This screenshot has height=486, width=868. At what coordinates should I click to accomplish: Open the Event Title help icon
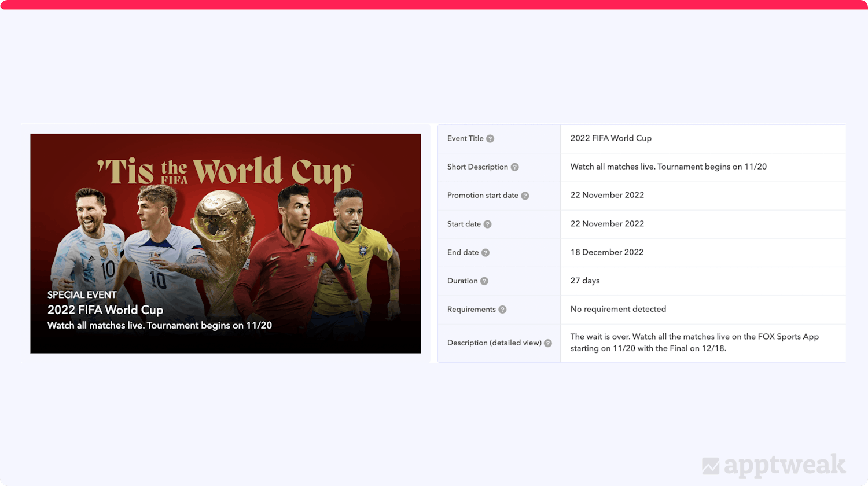coord(490,138)
